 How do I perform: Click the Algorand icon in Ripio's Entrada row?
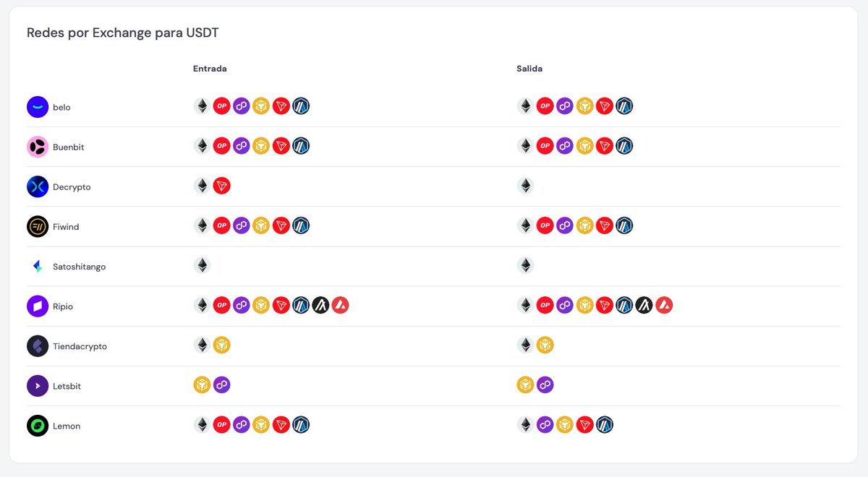point(320,305)
